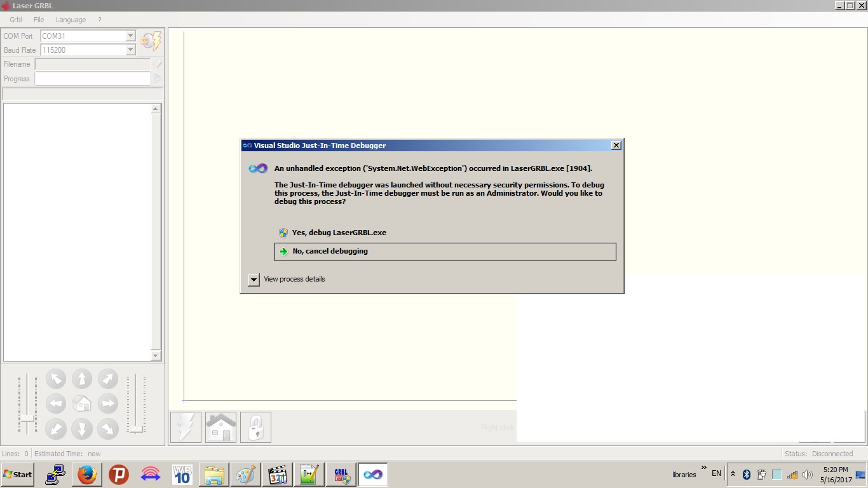Jog up with the north arrow button
This screenshot has height=488, width=868.
(81, 379)
